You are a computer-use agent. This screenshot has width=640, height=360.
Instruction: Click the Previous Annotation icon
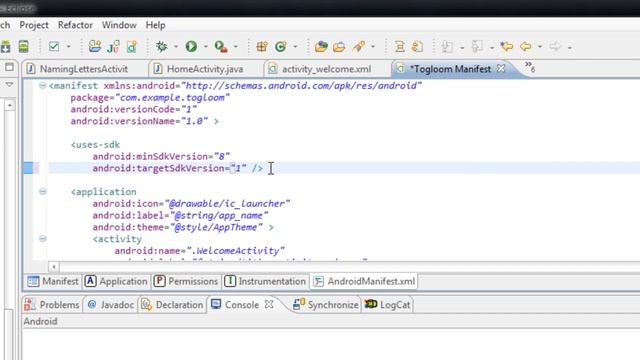tap(477, 47)
